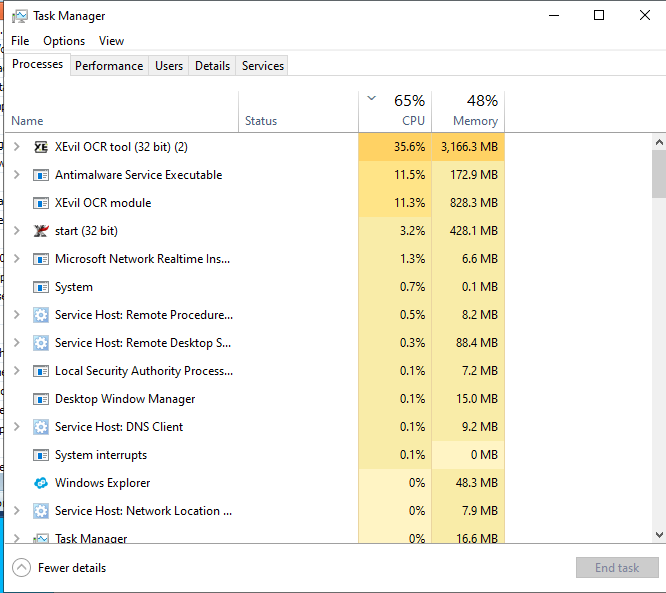Image resolution: width=666 pixels, height=593 pixels.
Task: Click the Service Host: DNS Client gear icon
Action: 41,427
